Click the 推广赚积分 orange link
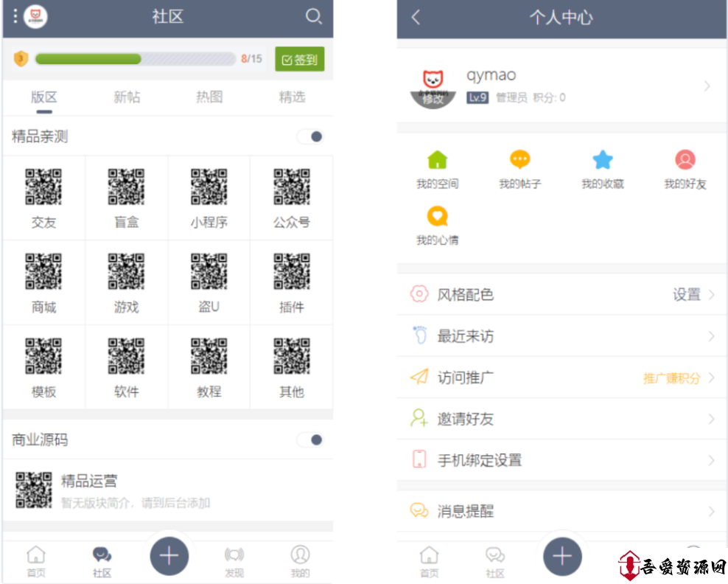Viewport: 728px width, 584px height. pyautogui.click(x=671, y=378)
